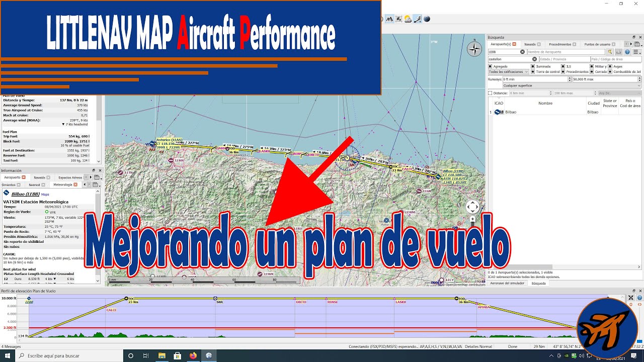
Task: Open help with the blue question mark in Búsqueda
Action: tap(627, 52)
